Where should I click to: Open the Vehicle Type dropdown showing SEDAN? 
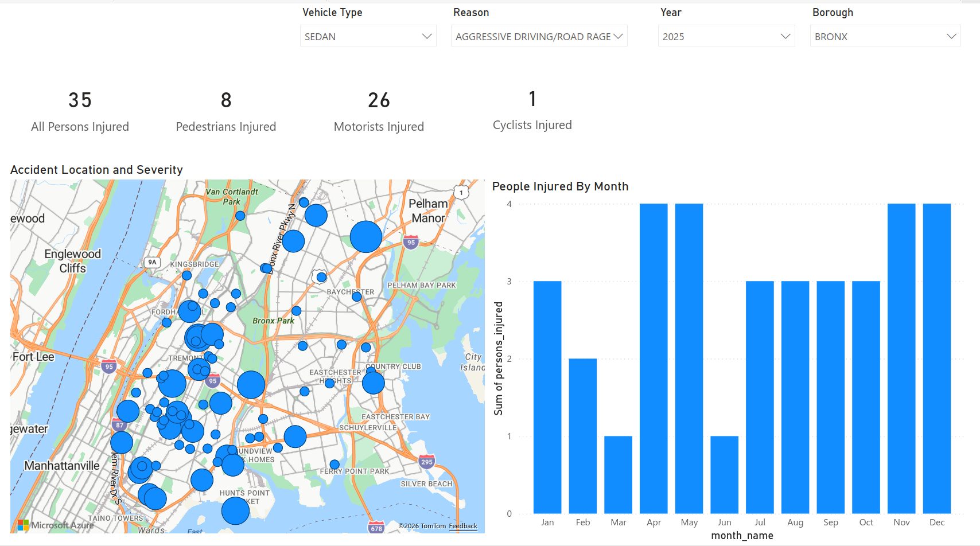click(368, 36)
